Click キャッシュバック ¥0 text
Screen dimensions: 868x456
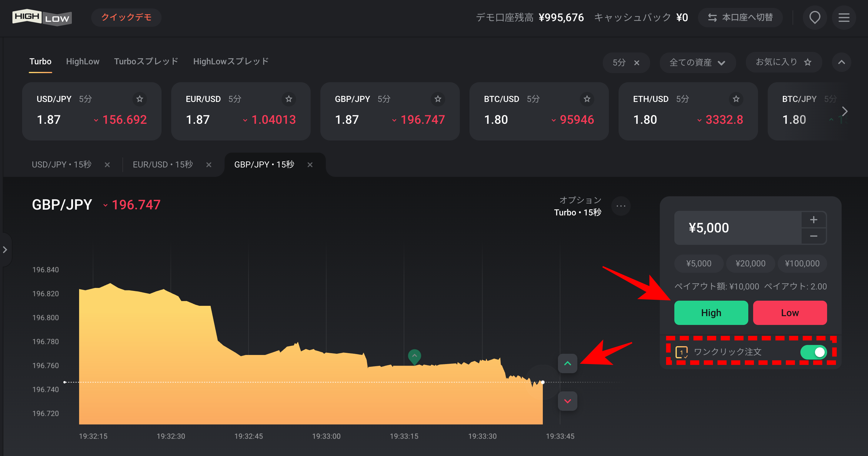click(641, 18)
